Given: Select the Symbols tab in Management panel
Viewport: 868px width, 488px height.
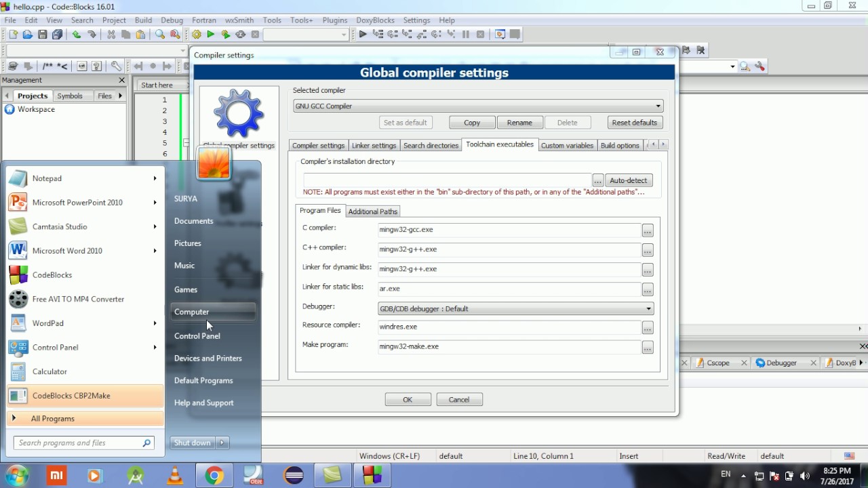Looking at the screenshot, I should tap(70, 96).
